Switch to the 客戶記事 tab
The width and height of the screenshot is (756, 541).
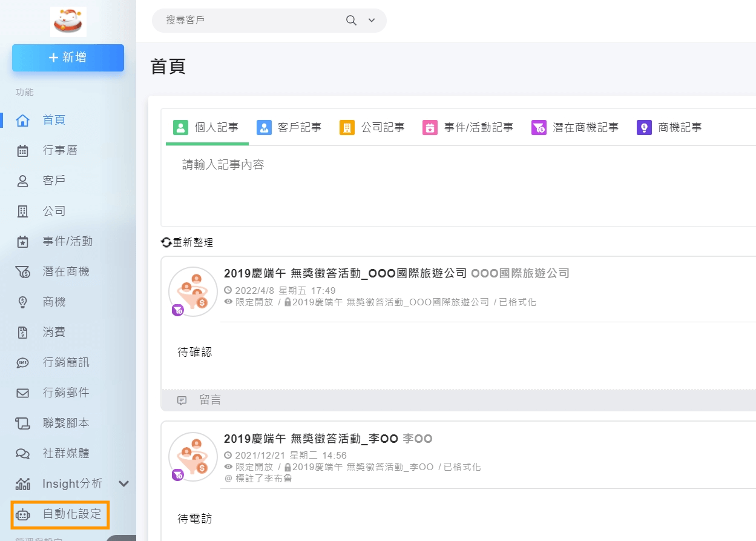289,127
